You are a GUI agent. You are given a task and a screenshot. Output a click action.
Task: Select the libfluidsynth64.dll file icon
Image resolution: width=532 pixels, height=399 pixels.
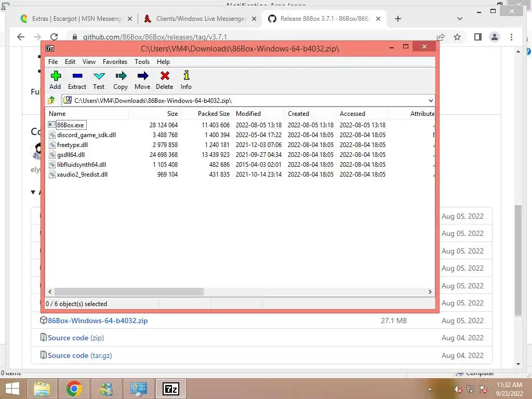tap(52, 164)
